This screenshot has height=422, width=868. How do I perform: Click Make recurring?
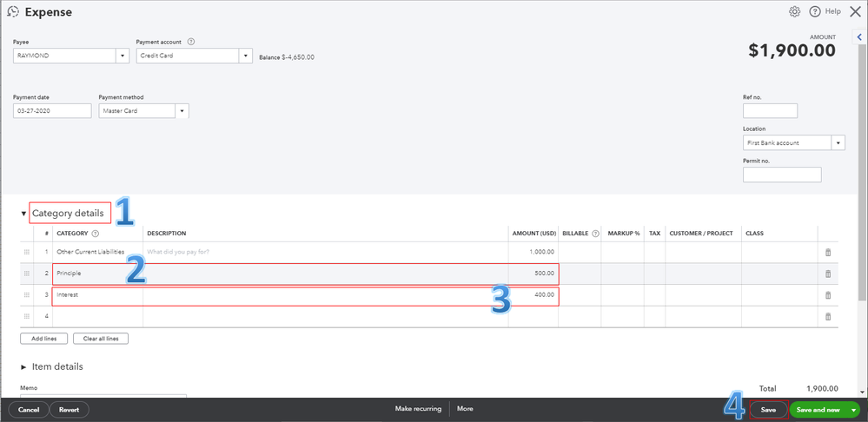pyautogui.click(x=418, y=409)
